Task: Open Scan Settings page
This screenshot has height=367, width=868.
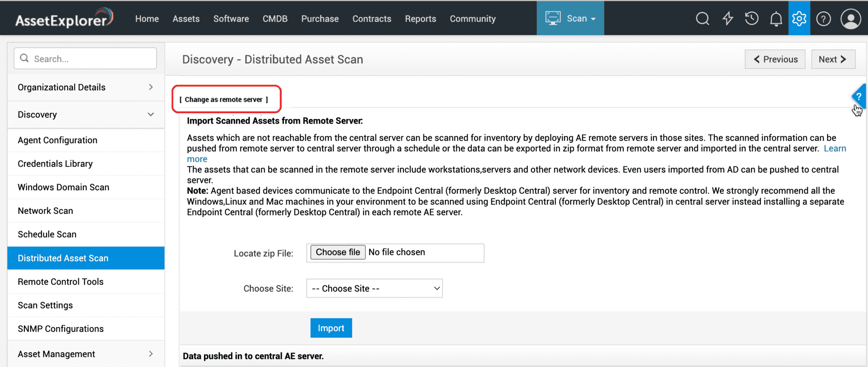Action: [x=86, y=305]
